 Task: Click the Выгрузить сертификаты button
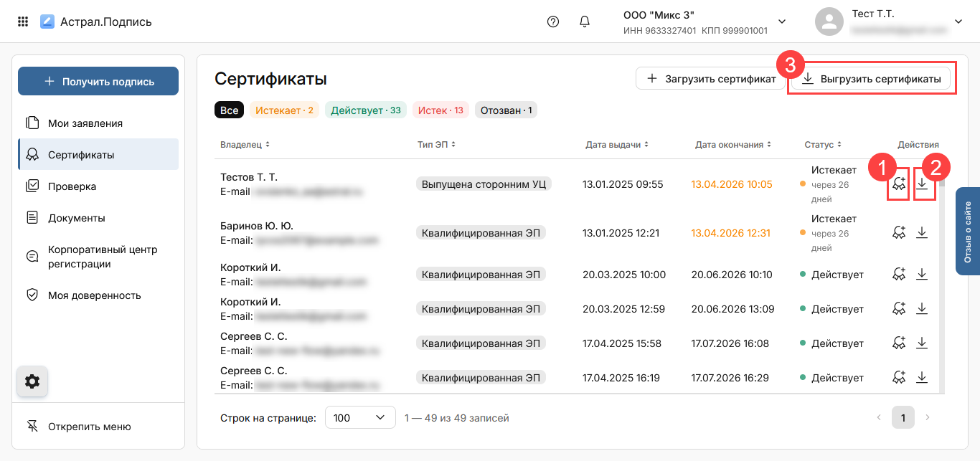tap(871, 79)
